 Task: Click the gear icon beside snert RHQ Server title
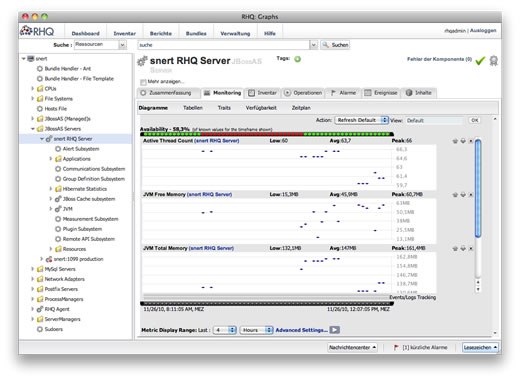click(x=142, y=61)
